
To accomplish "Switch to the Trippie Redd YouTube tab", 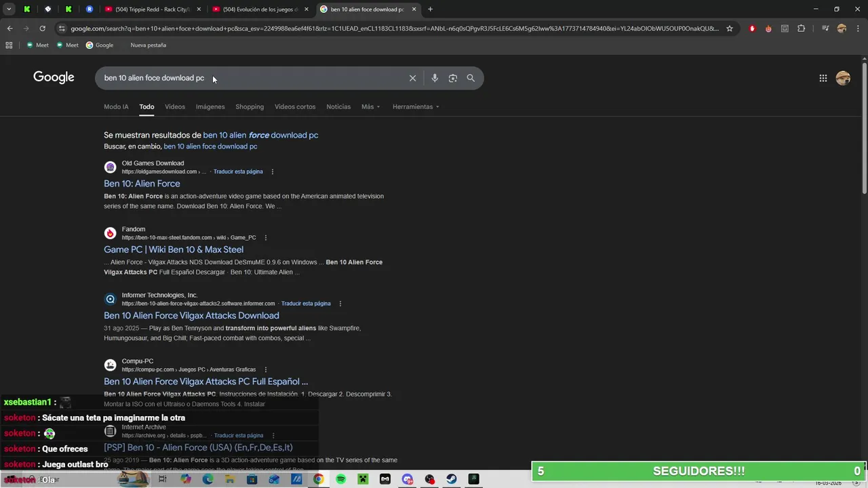I will [x=153, y=9].
